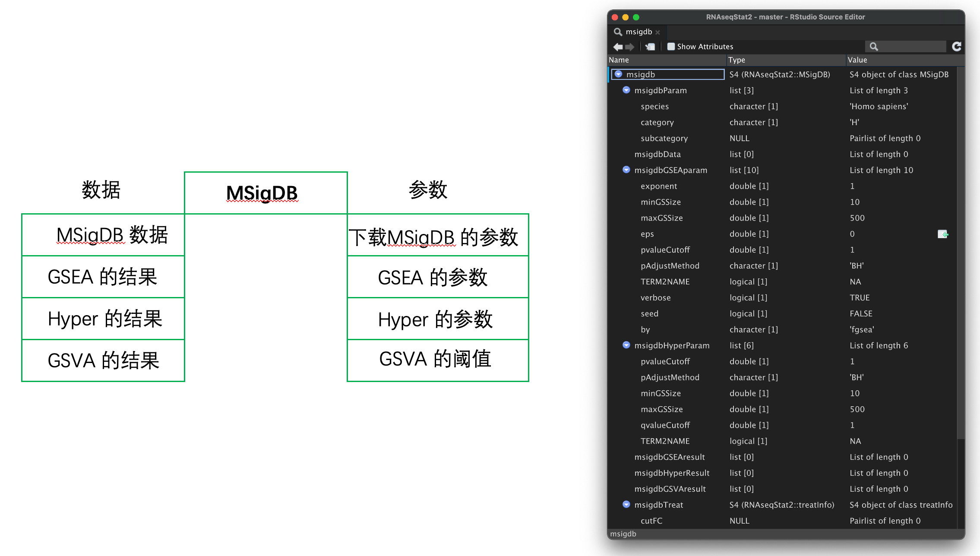Viewport: 980px width, 556px height.
Task: Click the 'Hyper 的结果' diagram cell
Action: [103, 319]
